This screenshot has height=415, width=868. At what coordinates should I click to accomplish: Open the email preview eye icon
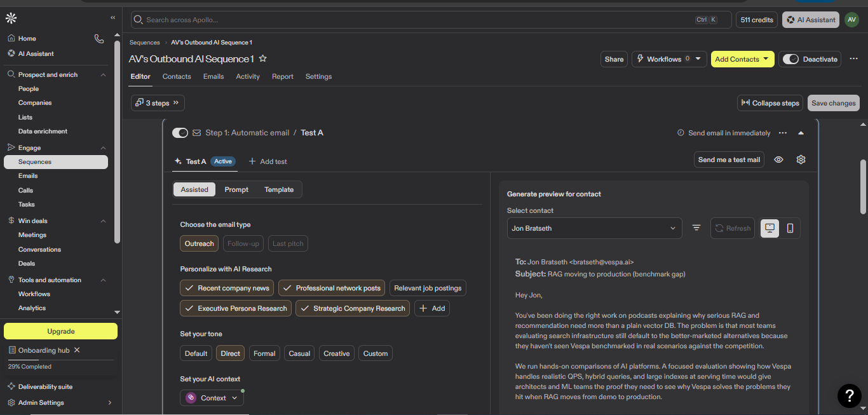click(x=778, y=160)
